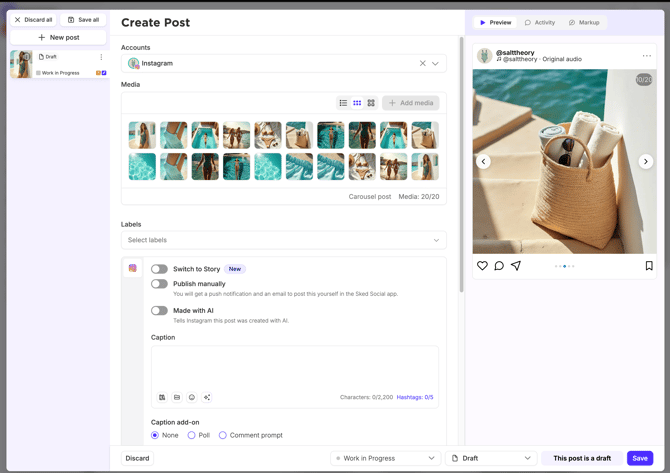Open the Draft post type dropdown
Screen dimensions: 670x473
(491, 458)
